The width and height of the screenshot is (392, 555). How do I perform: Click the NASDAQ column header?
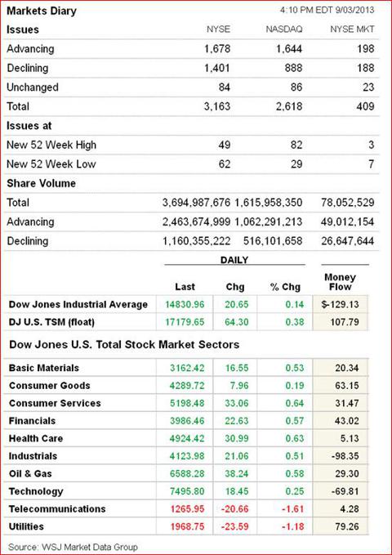pyautogui.click(x=283, y=29)
